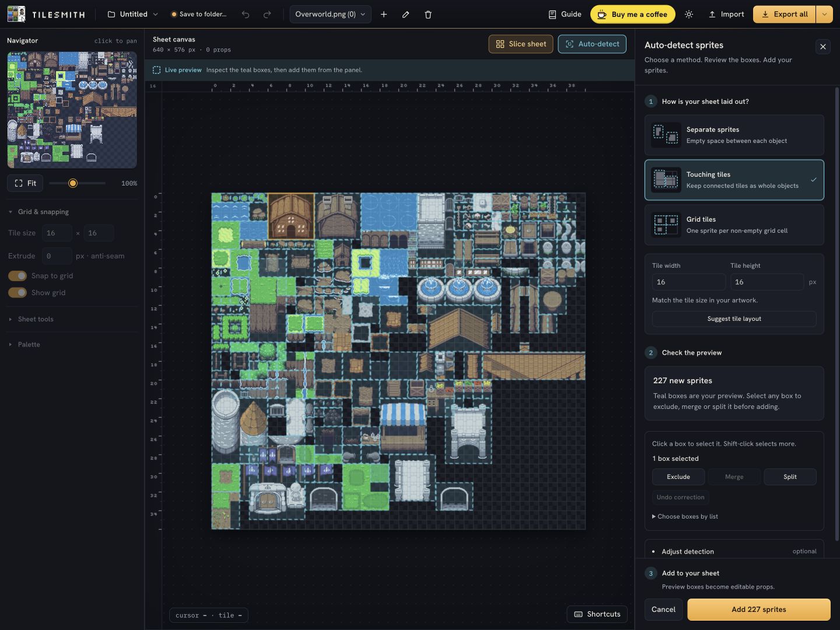The width and height of the screenshot is (840, 630).
Task: Select Separate sprites layout option
Action: click(734, 135)
